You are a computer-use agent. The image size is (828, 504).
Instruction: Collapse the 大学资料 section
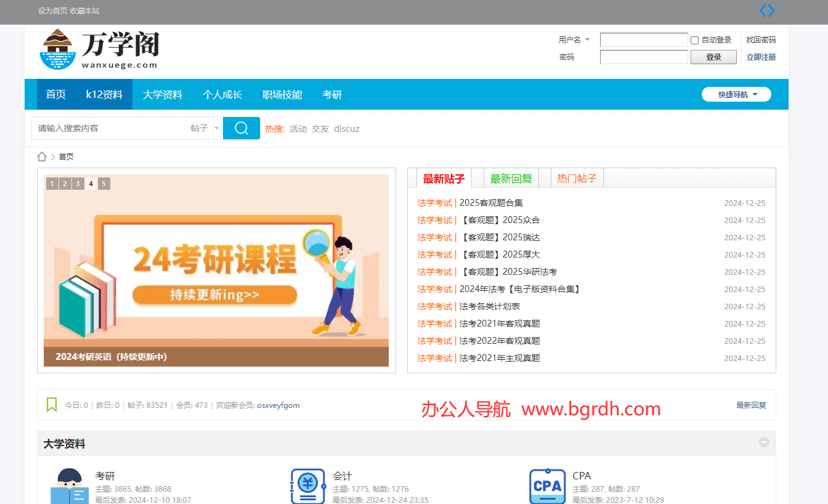pos(764,442)
